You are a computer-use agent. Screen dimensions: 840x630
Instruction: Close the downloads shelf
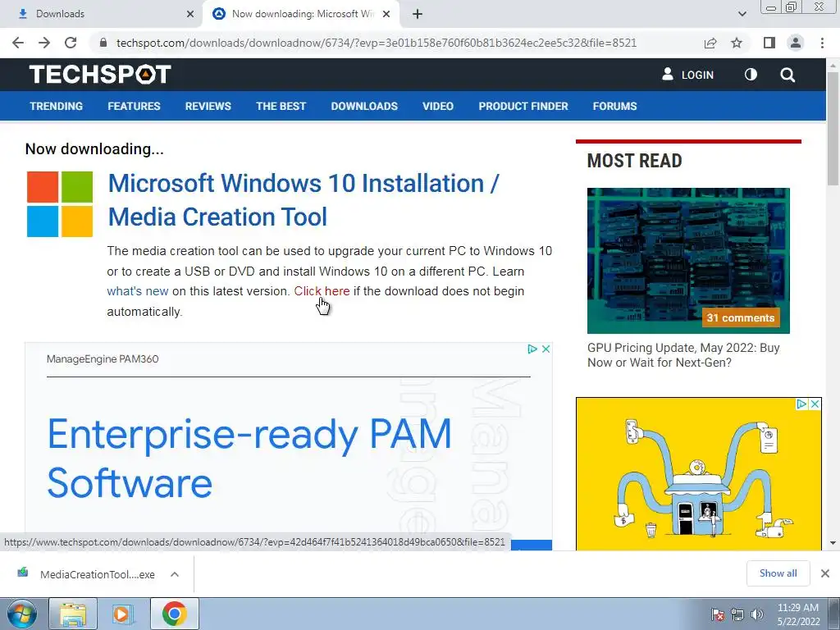tap(825, 573)
